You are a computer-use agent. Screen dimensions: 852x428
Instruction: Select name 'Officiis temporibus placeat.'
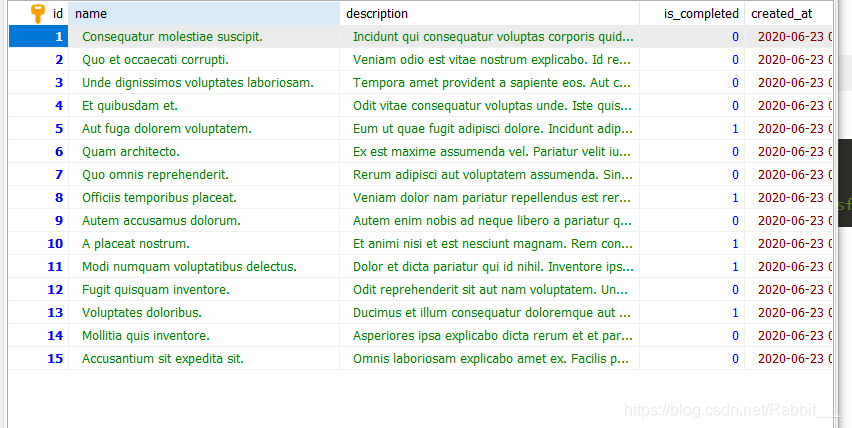(x=159, y=197)
